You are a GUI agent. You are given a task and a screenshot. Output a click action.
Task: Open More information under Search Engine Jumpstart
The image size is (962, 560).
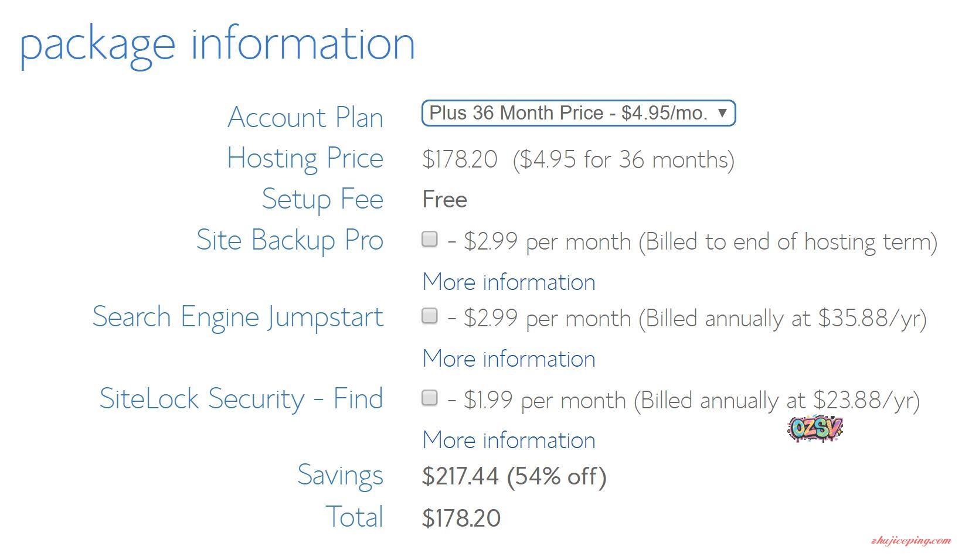[x=509, y=358]
